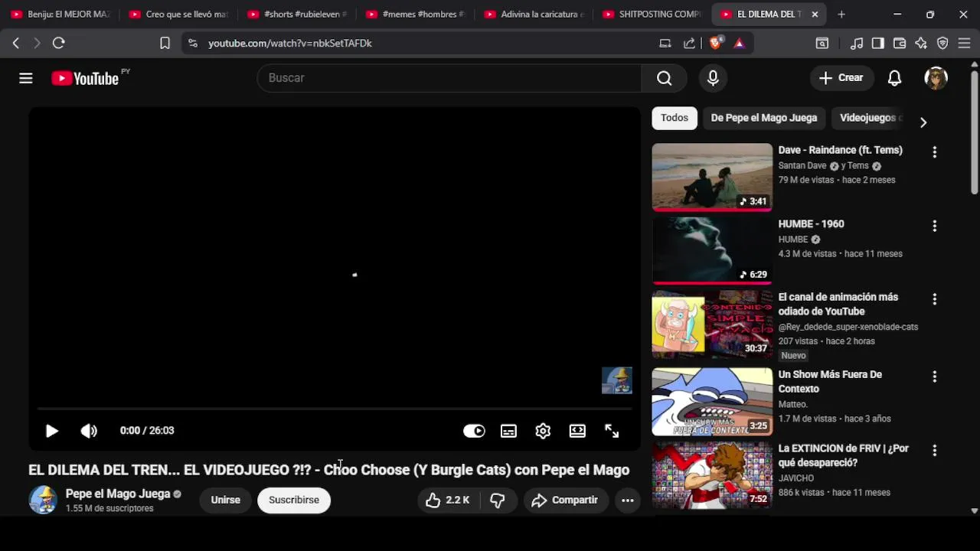
Task: Open the Brave Rewards triangle icon
Action: 739,44
